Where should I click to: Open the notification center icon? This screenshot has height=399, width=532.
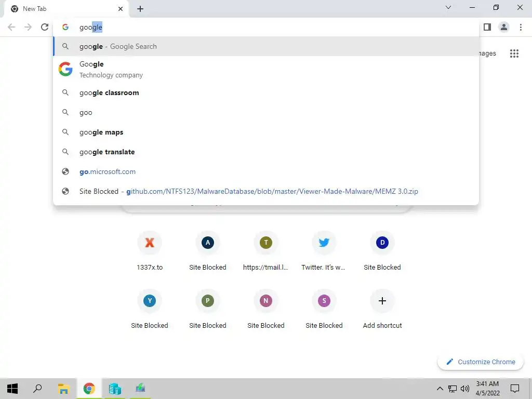(x=515, y=389)
